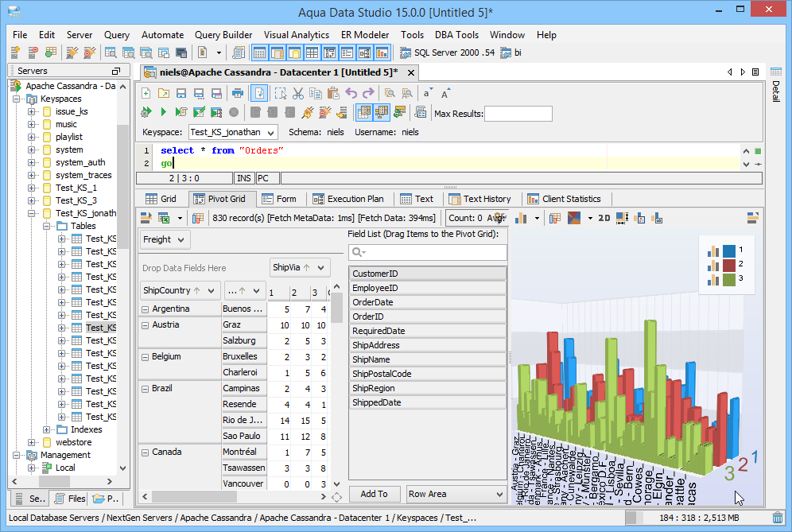
Task: Open the Row Area combo box
Action: tap(456, 494)
